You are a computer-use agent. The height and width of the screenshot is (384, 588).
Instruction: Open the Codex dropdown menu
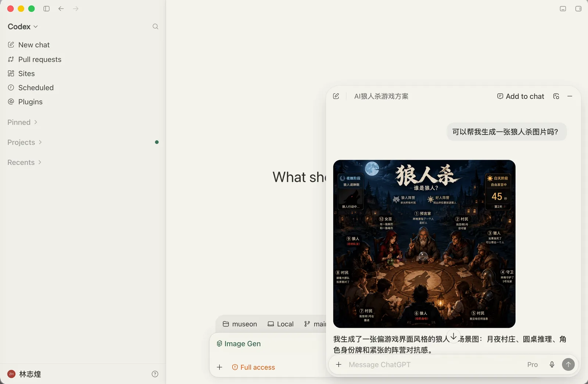click(x=23, y=26)
